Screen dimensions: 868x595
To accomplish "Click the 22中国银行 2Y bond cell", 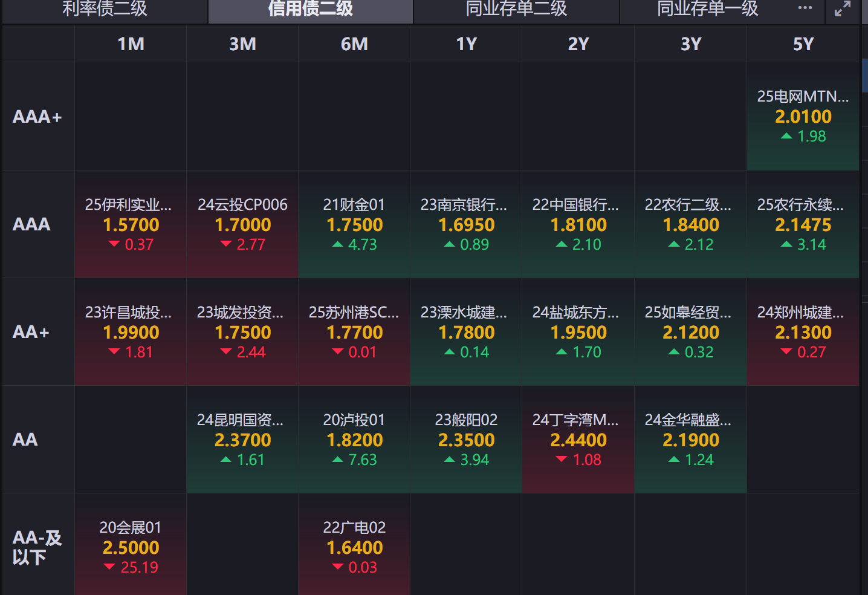I will point(578,224).
